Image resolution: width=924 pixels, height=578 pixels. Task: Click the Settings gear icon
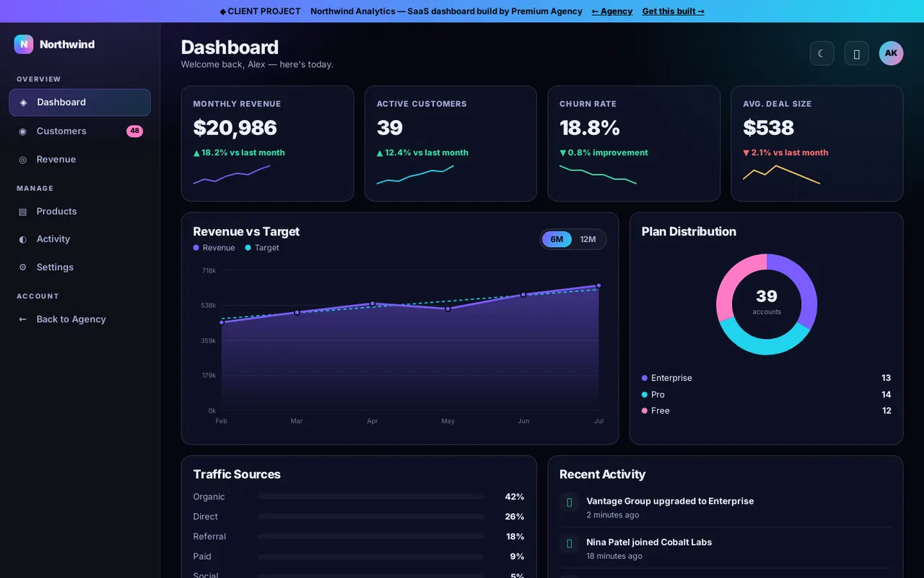22,267
